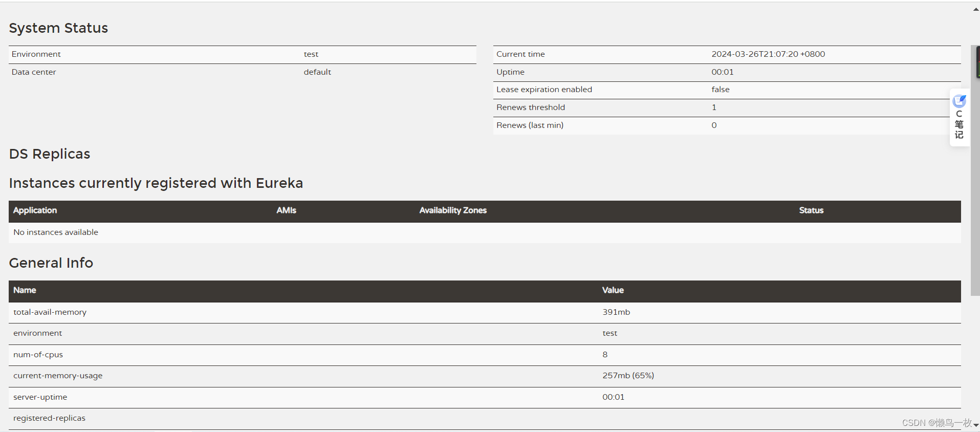Select the timestamp 2024-03-26T21:07:20 +0800

click(x=768, y=54)
